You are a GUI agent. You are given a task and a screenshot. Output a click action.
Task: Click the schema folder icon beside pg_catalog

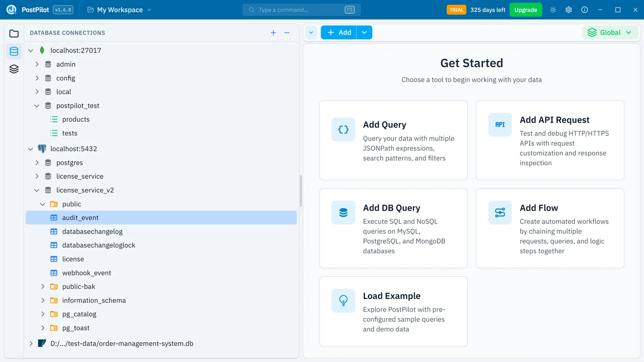click(54, 314)
